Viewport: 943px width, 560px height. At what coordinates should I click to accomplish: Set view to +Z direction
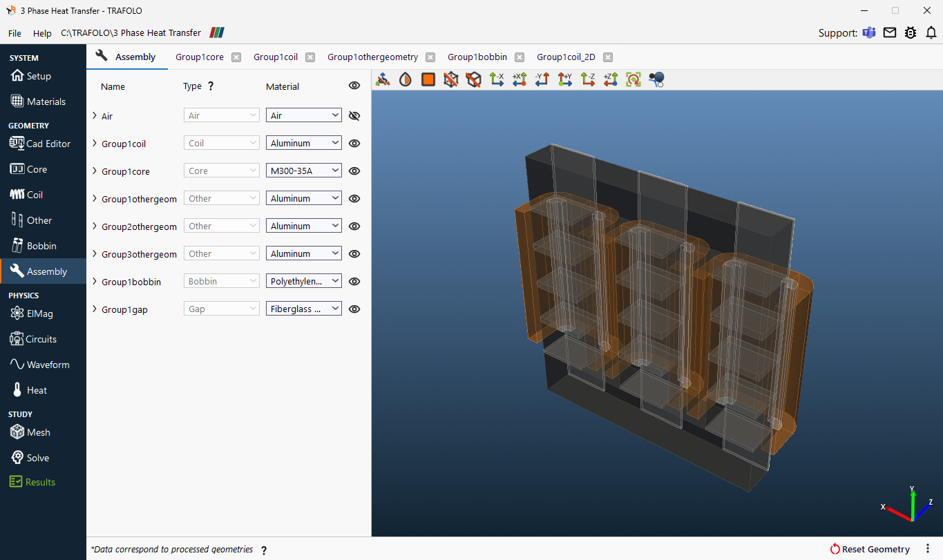pos(611,79)
